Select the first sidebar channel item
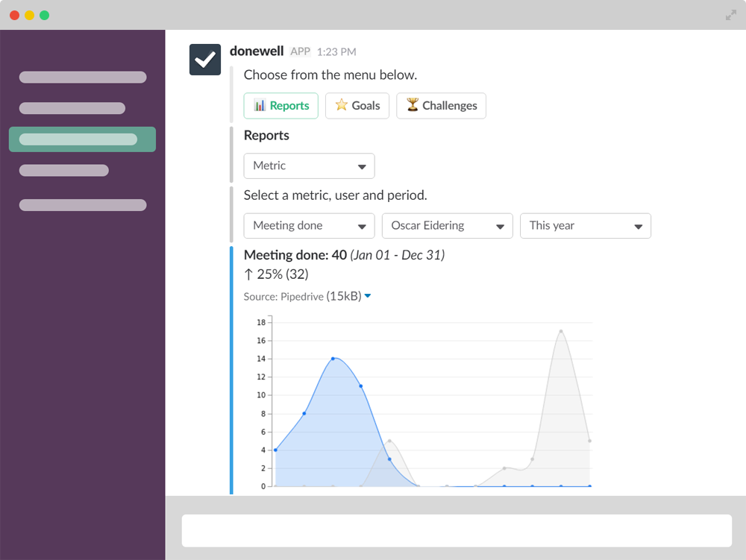Image resolution: width=746 pixels, height=560 pixels. (x=82, y=78)
